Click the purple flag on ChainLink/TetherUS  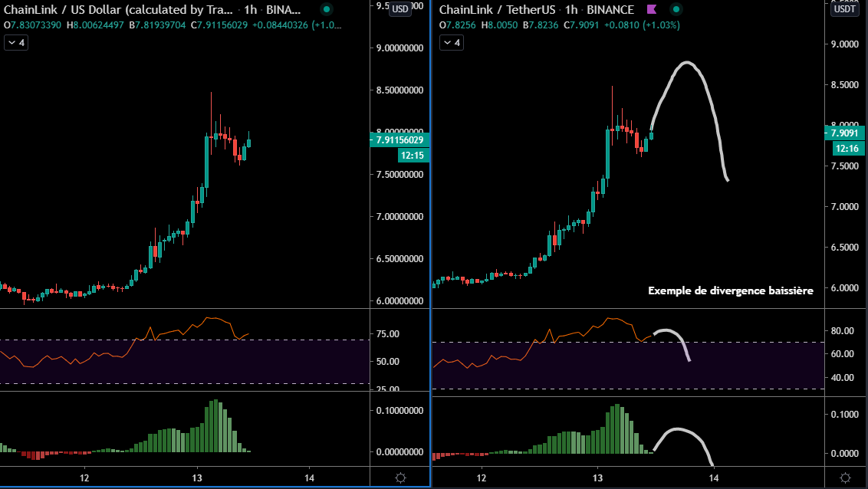click(651, 10)
